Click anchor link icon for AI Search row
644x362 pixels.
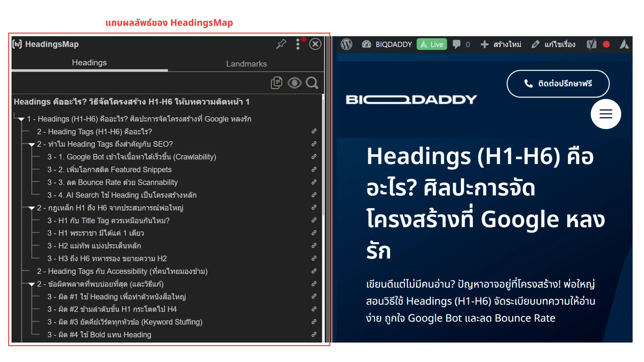pyautogui.click(x=314, y=195)
